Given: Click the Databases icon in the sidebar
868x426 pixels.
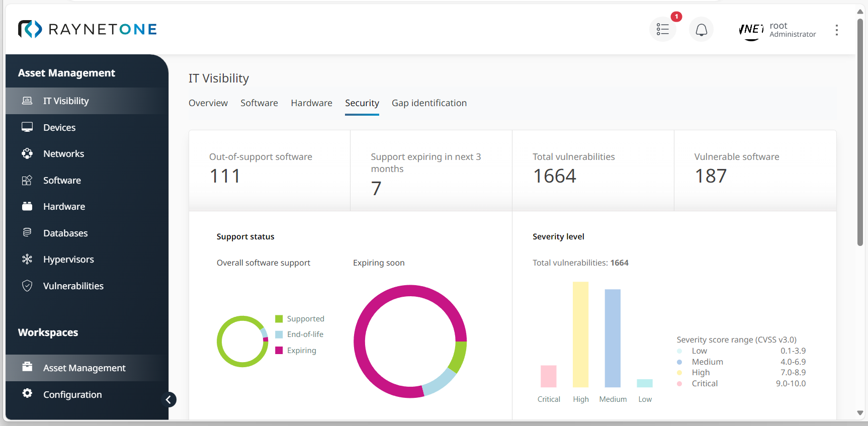Looking at the screenshot, I should pyautogui.click(x=27, y=232).
